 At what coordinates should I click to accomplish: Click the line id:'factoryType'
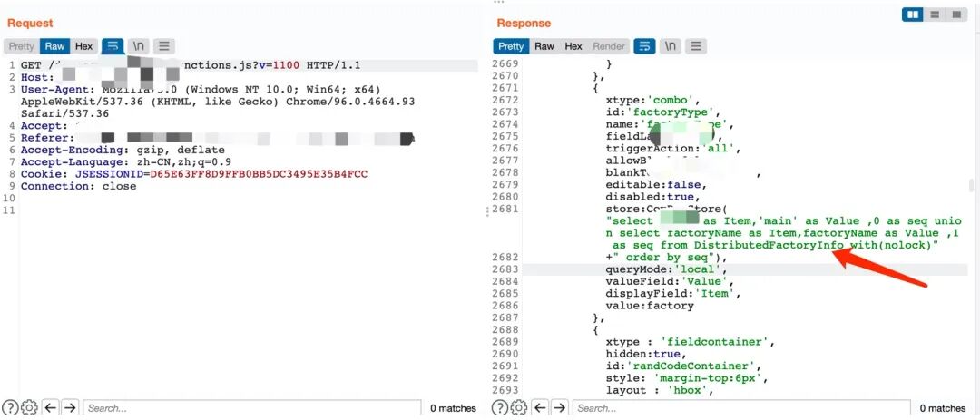pyautogui.click(x=663, y=112)
